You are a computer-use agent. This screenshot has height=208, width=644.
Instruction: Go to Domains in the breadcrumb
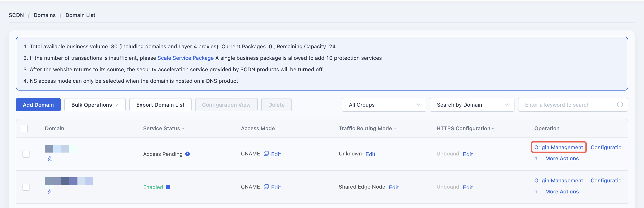tap(45, 15)
